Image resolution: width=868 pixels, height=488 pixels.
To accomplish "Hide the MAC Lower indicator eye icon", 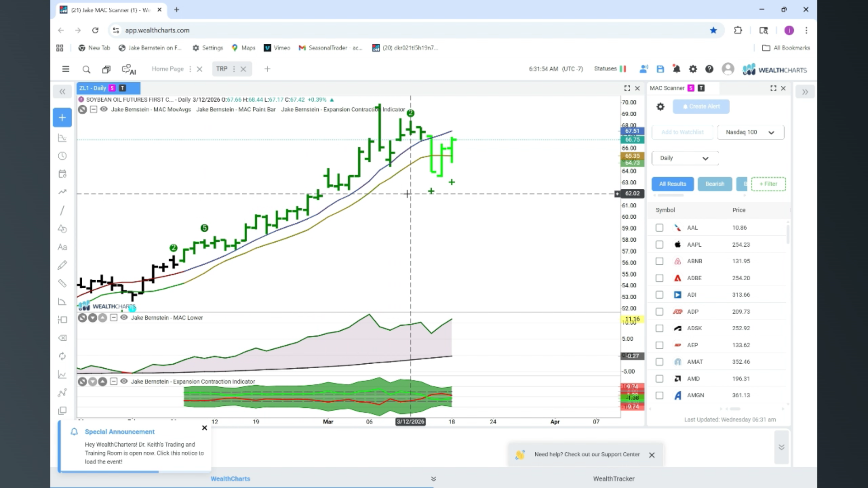I will click(x=124, y=318).
